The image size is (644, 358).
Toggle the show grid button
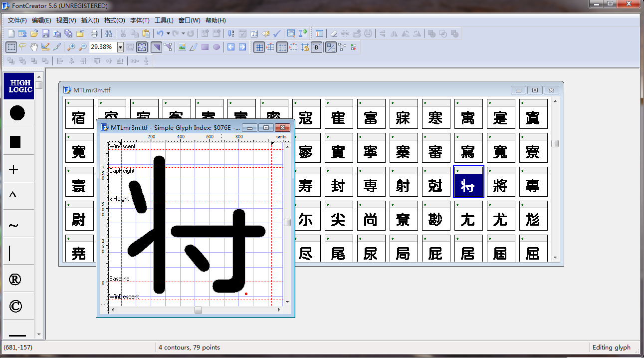pyautogui.click(x=259, y=47)
